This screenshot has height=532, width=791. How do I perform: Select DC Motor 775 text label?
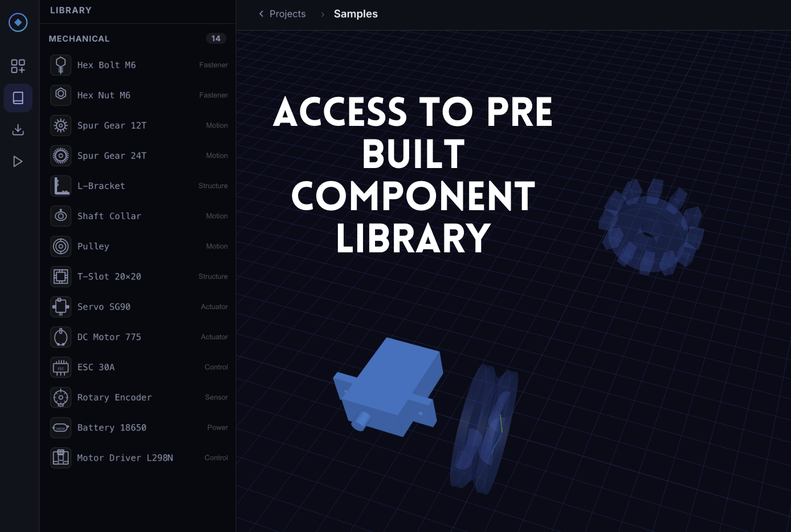109,337
